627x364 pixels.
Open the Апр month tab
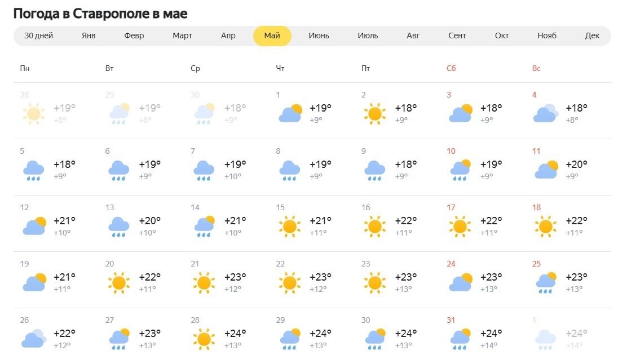[x=228, y=36]
